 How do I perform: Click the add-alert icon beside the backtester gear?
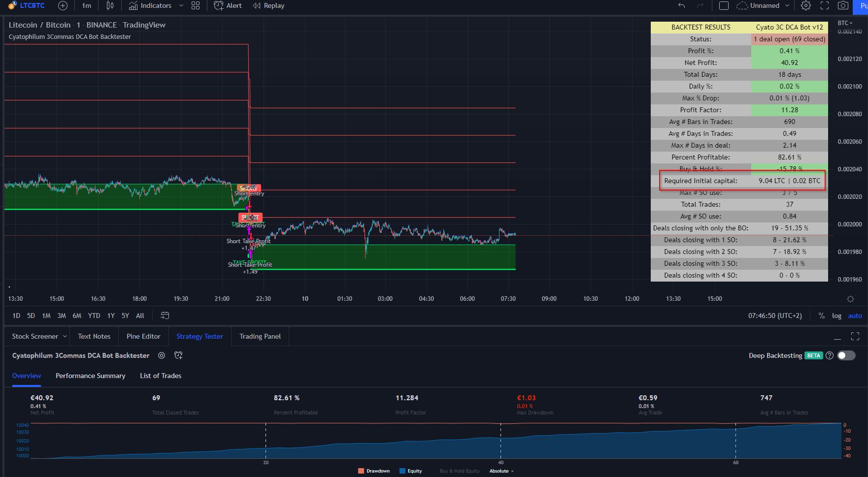point(179,355)
